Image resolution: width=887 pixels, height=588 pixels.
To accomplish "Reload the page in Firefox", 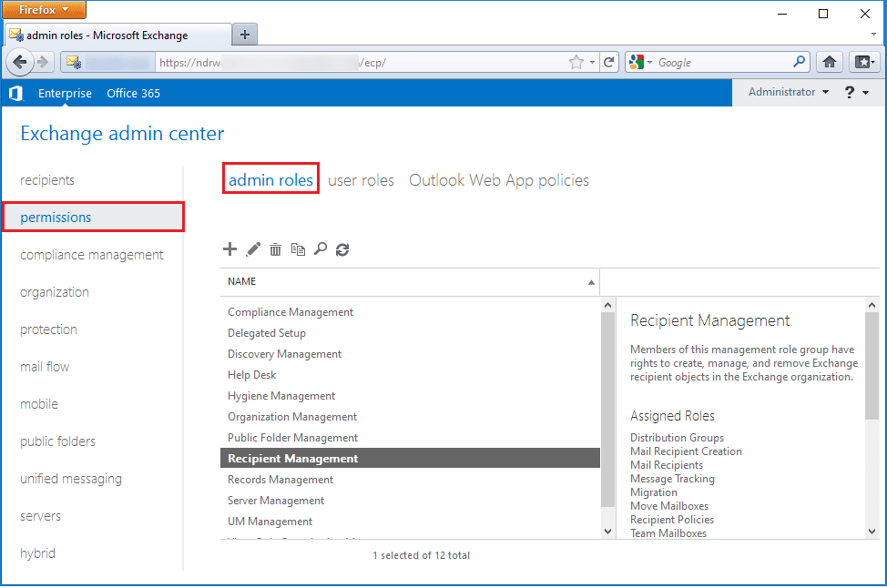I will tap(608, 62).
